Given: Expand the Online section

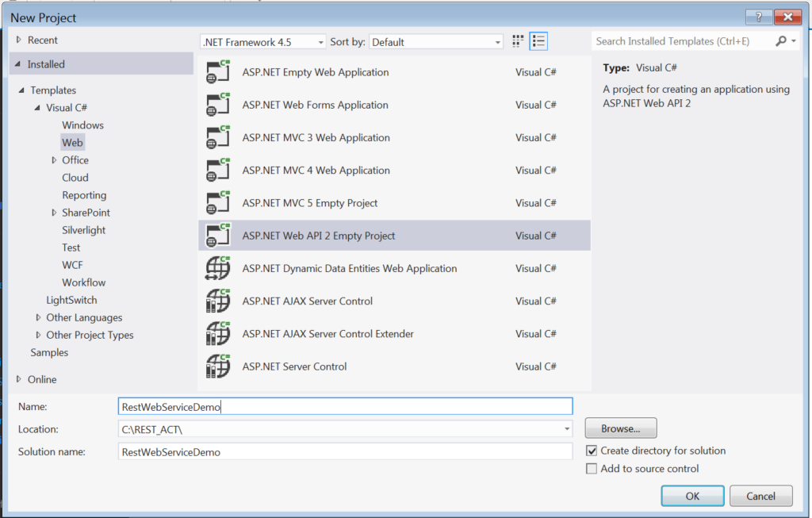Looking at the screenshot, I should [x=19, y=379].
